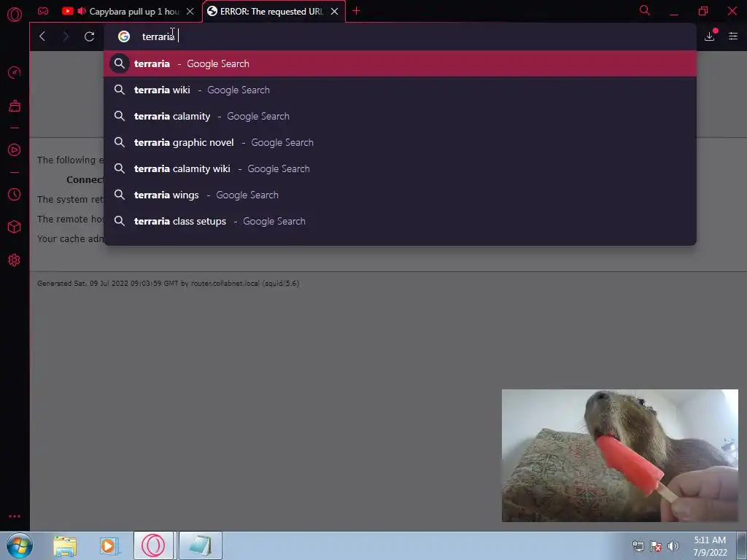Viewport: 747px width, 560px height.
Task: Click the Generated Sat, 09 Jul 2022 footer text
Action: tap(169, 284)
